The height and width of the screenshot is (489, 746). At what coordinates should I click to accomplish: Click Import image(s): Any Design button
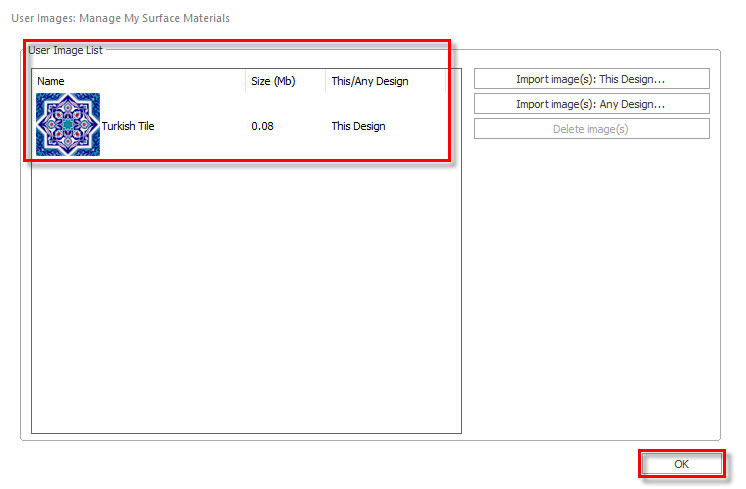click(x=591, y=104)
